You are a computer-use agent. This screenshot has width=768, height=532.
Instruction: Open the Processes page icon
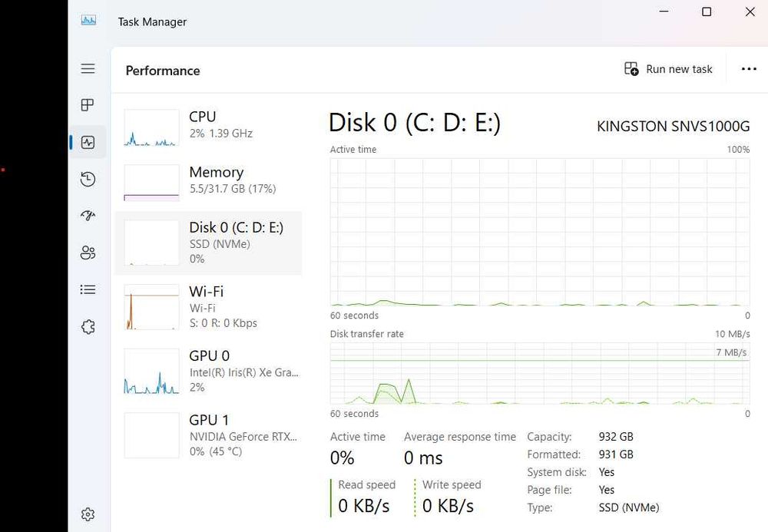click(88, 105)
